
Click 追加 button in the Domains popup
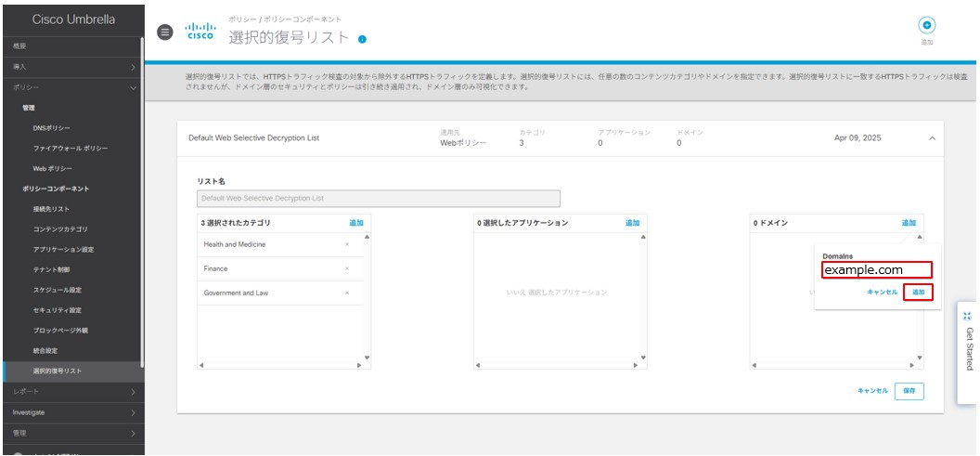tap(918, 293)
